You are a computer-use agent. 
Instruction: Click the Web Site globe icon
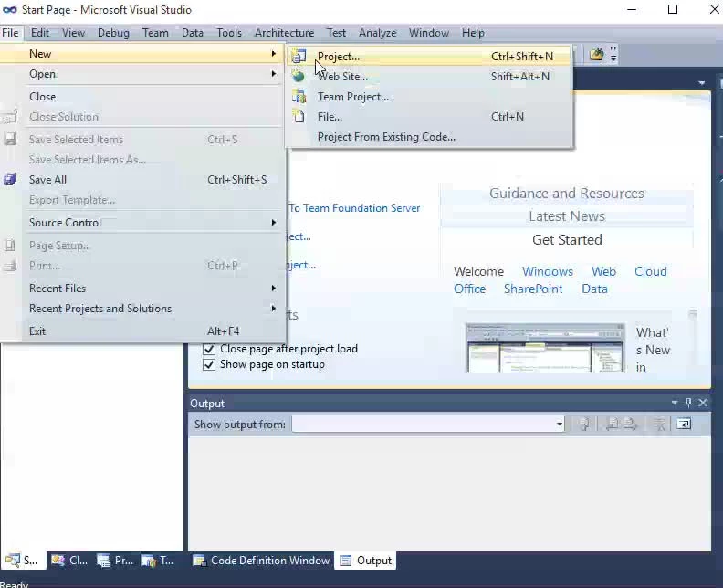[x=299, y=76]
